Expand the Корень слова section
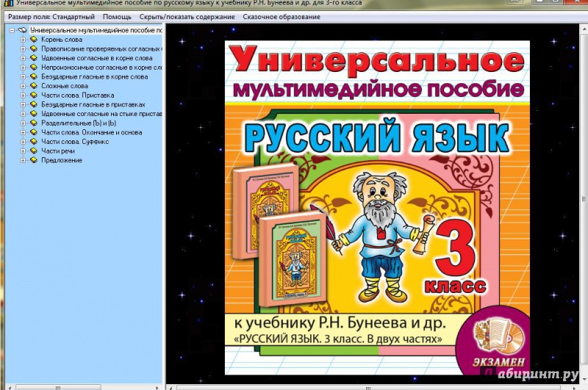 23,40
